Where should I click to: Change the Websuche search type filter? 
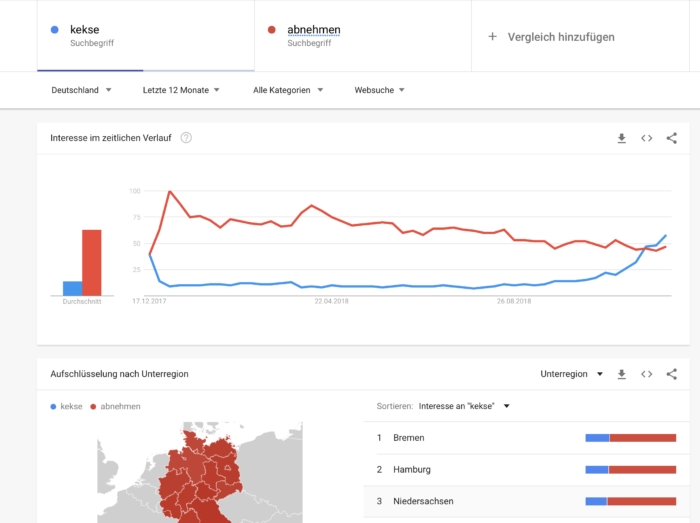[x=379, y=90]
